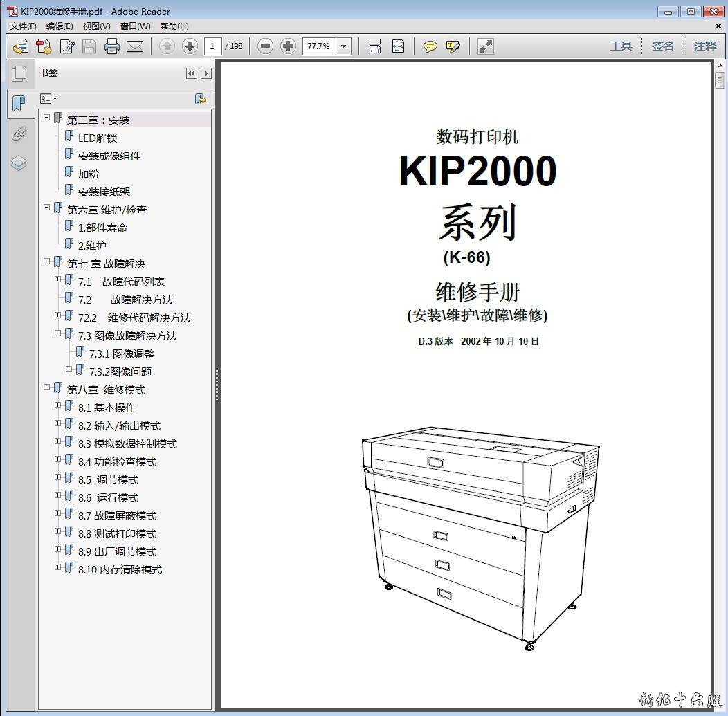
Task: Select the LED解锁 bookmark
Action: [98, 138]
